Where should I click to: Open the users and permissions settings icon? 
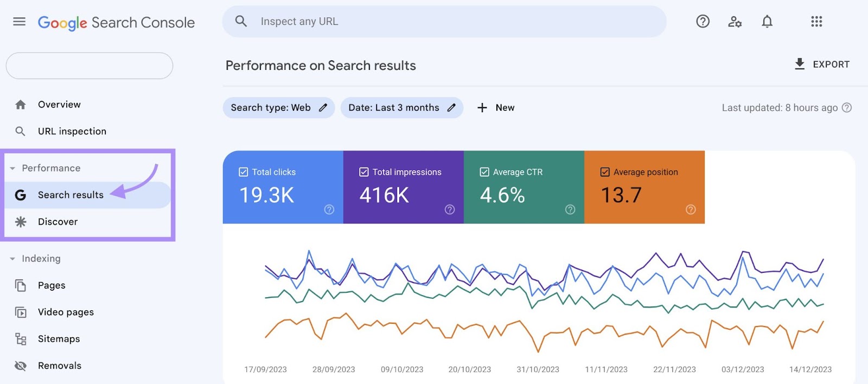click(x=735, y=22)
